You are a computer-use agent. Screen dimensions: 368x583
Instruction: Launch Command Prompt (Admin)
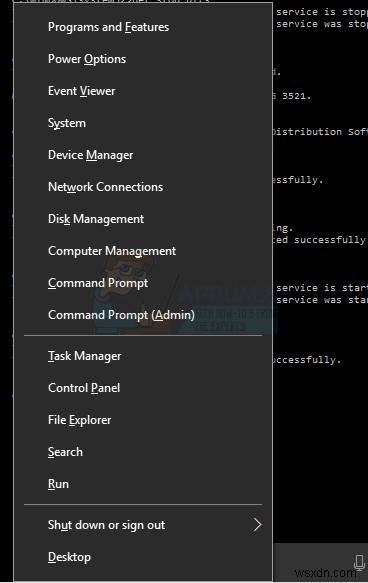(x=143, y=315)
